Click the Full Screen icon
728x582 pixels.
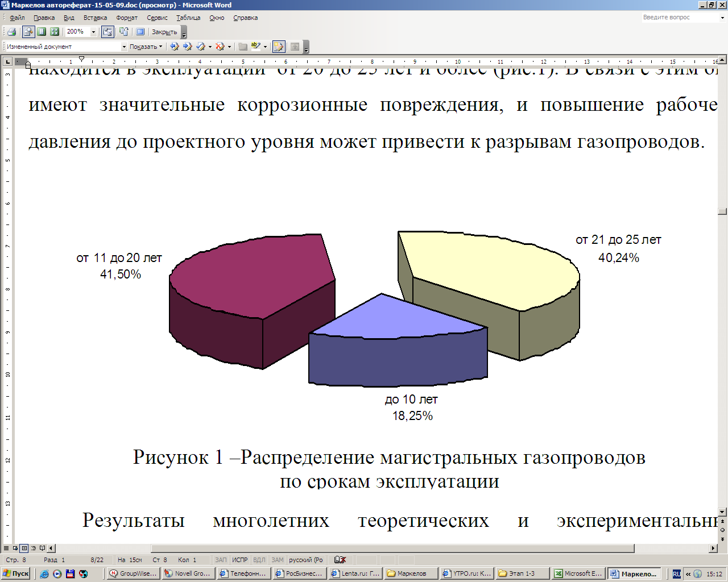coord(140,32)
